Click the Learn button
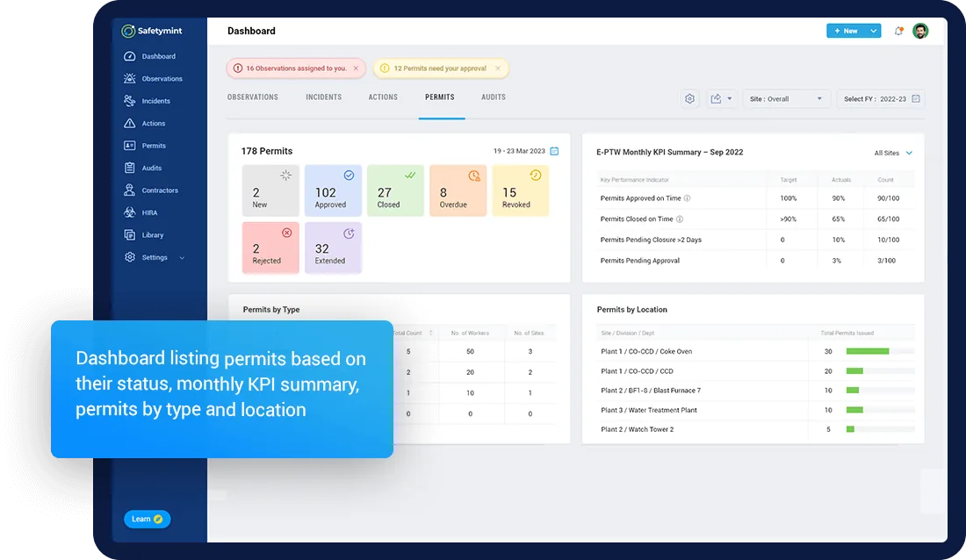Viewport: 966px width, 560px height. (x=148, y=519)
